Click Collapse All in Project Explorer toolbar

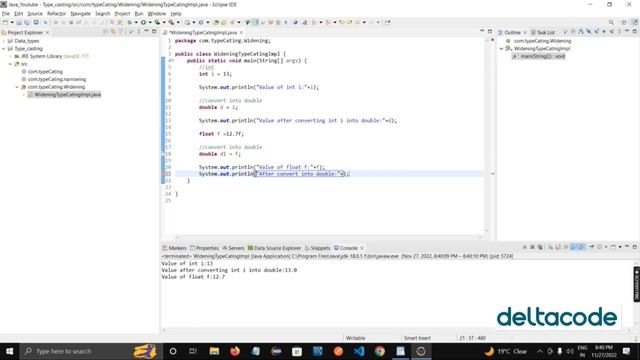pyautogui.click(x=105, y=32)
